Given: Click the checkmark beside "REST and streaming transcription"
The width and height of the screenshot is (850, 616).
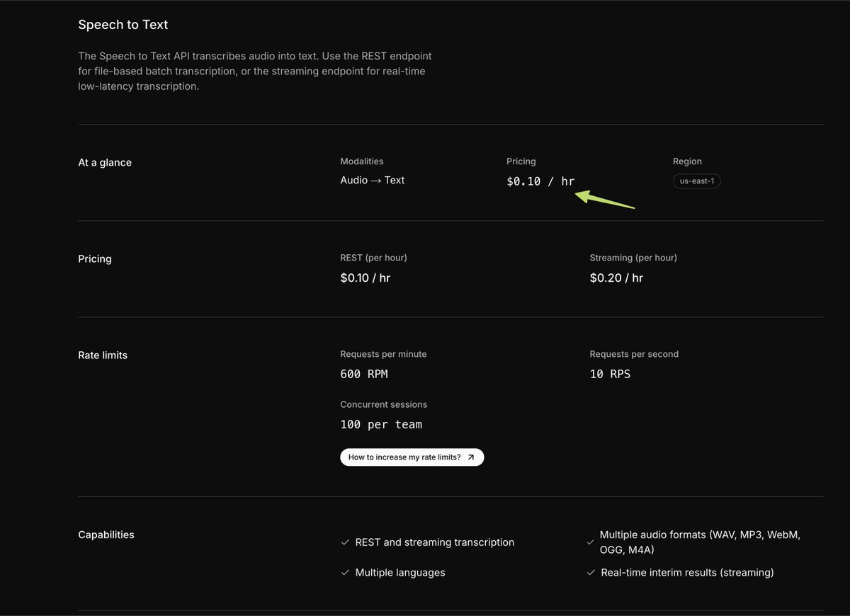Looking at the screenshot, I should point(345,542).
